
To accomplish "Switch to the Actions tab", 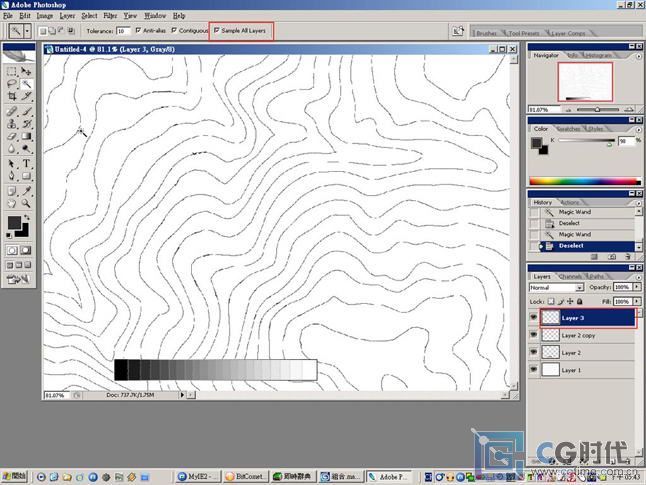I will [x=570, y=203].
